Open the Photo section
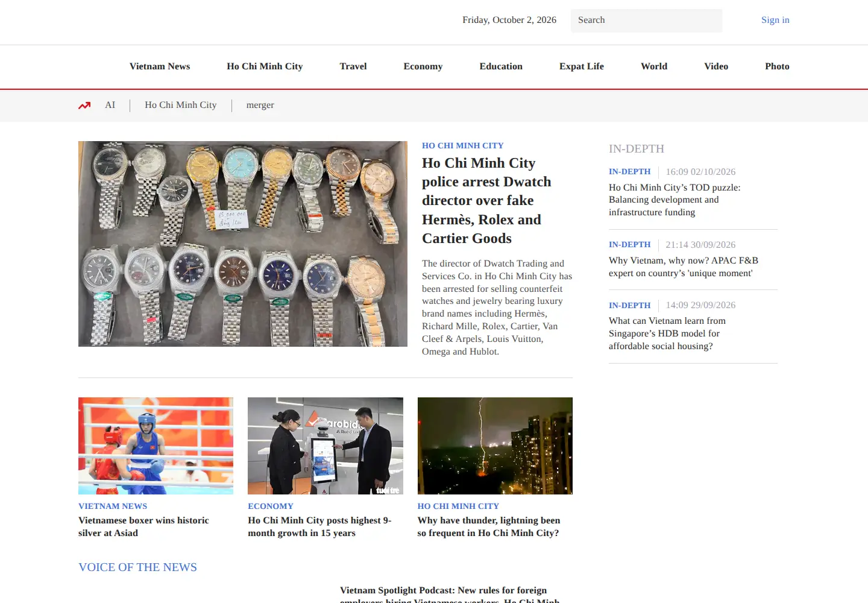 tap(777, 66)
